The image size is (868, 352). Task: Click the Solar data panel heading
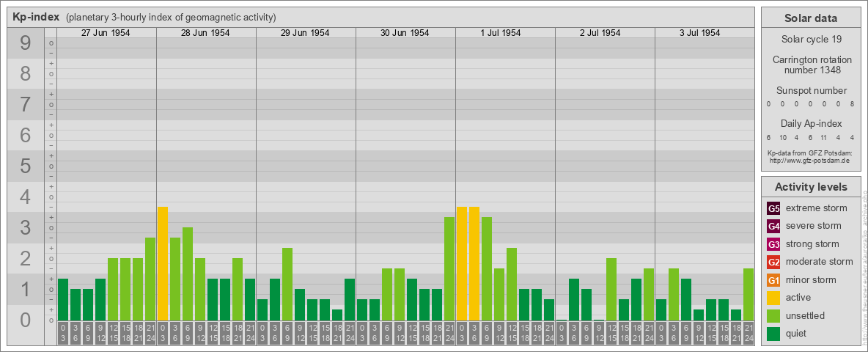810,18
